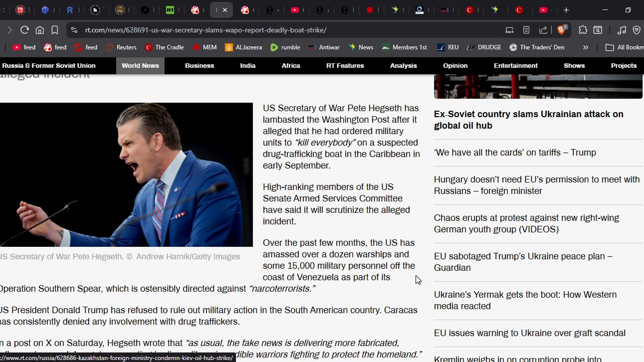Expand hidden bookmarks with double chevron
Screen dimensions: 644x362
pos(585,47)
